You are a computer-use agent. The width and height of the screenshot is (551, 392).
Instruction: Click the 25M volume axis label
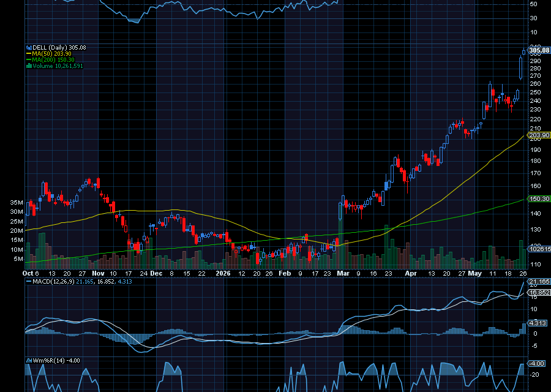(17, 222)
